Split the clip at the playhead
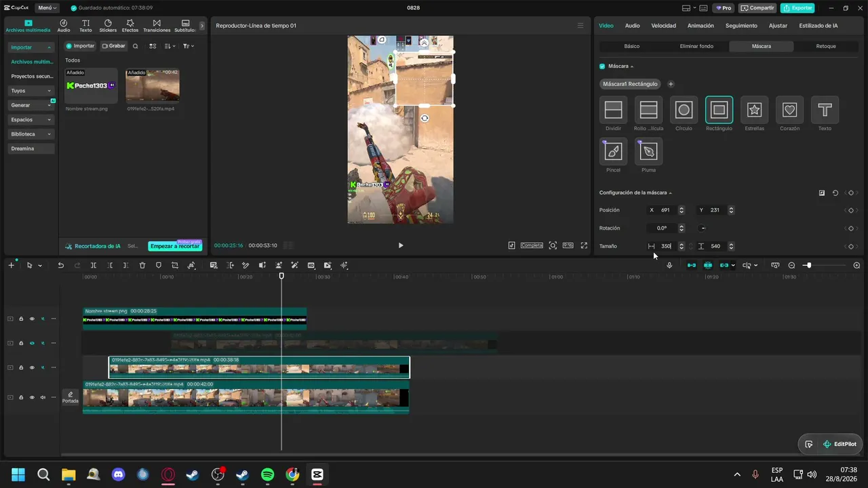Screen dimensions: 868x488 (x=94, y=266)
